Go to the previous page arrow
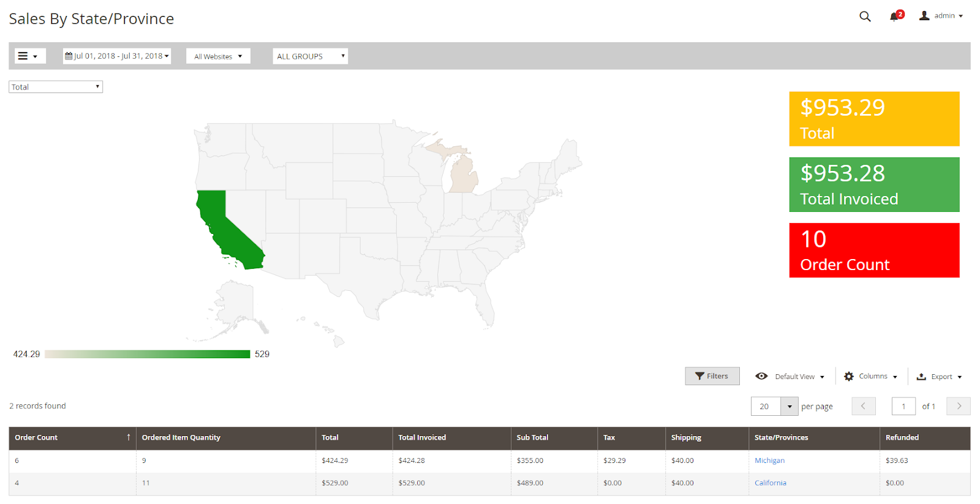Viewport: 980px width, 504px height. (x=864, y=406)
